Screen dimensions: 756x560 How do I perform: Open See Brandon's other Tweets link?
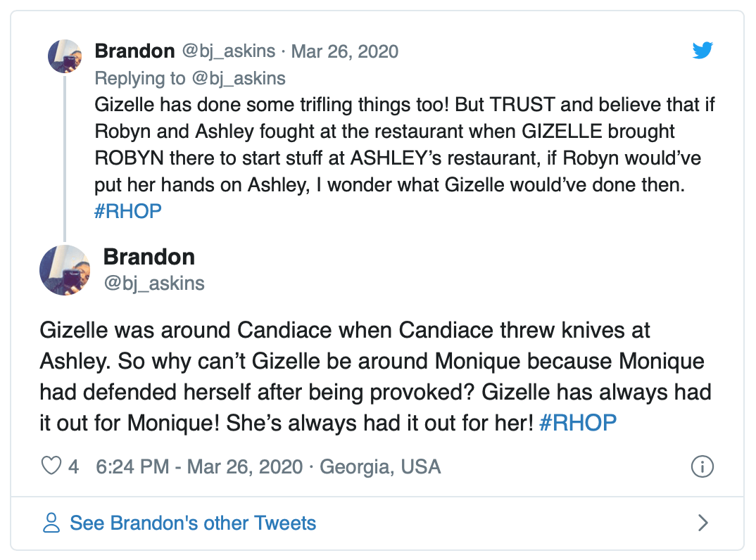coord(192,523)
